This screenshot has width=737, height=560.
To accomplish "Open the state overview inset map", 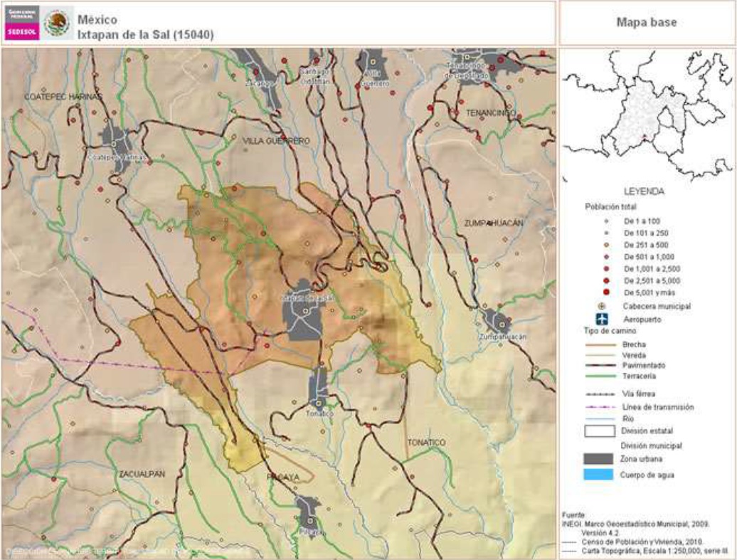I will coord(645,116).
